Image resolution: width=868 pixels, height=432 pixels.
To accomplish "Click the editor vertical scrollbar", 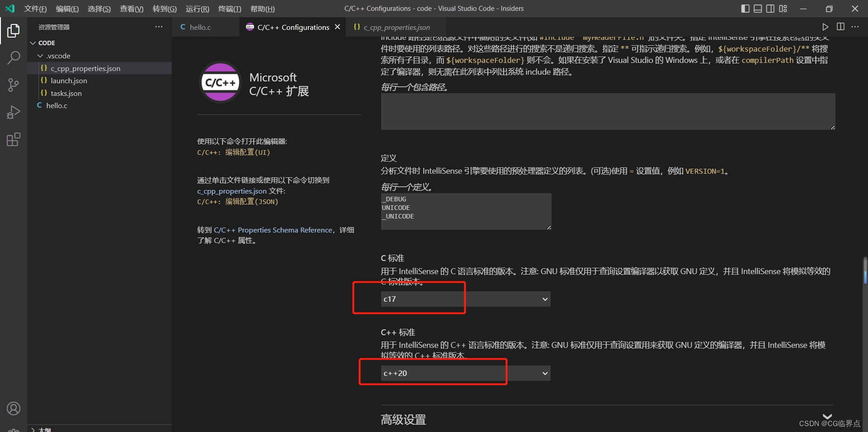I will (x=865, y=271).
